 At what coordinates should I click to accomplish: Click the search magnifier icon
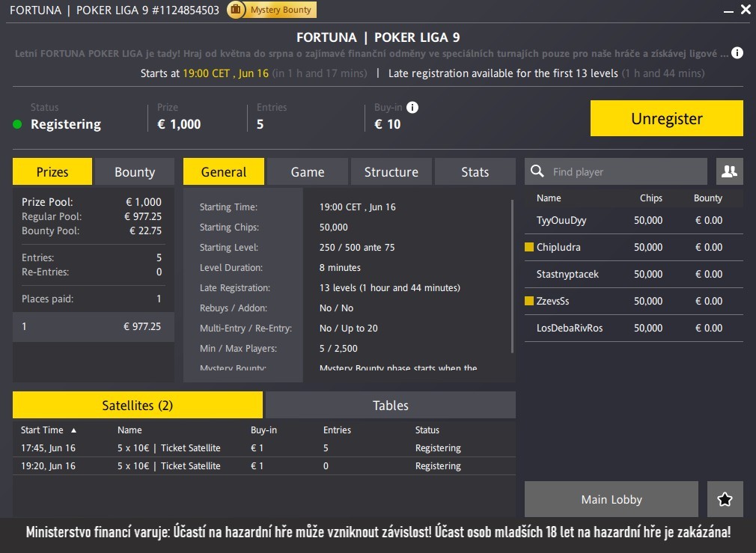click(x=537, y=171)
